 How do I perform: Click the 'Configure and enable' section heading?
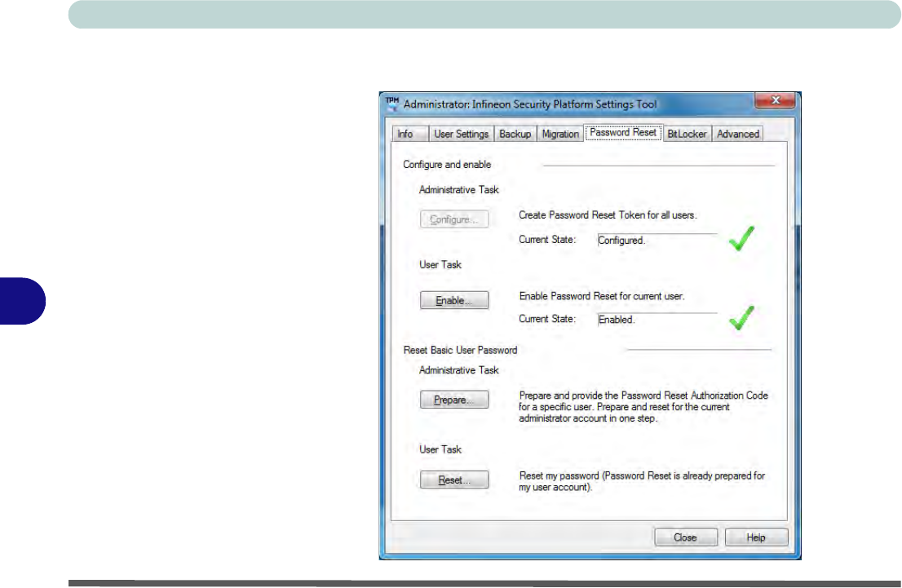[x=447, y=165]
